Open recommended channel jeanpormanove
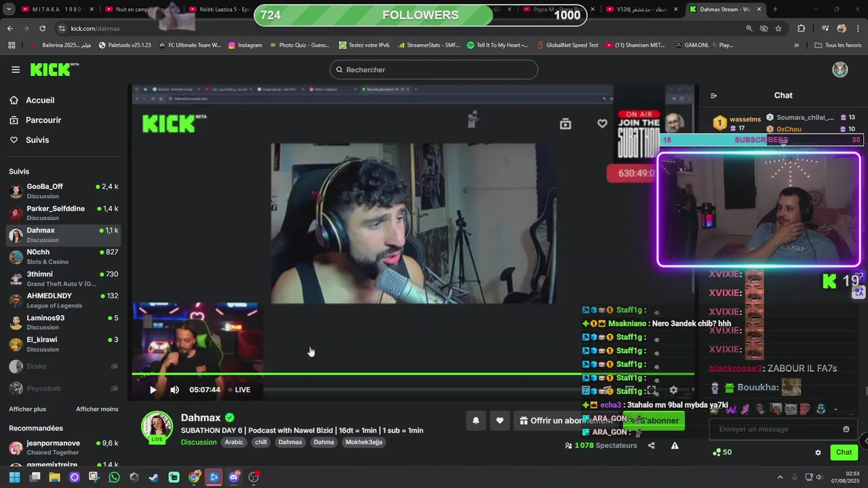Screen dimensions: 868x488 (64, 447)
